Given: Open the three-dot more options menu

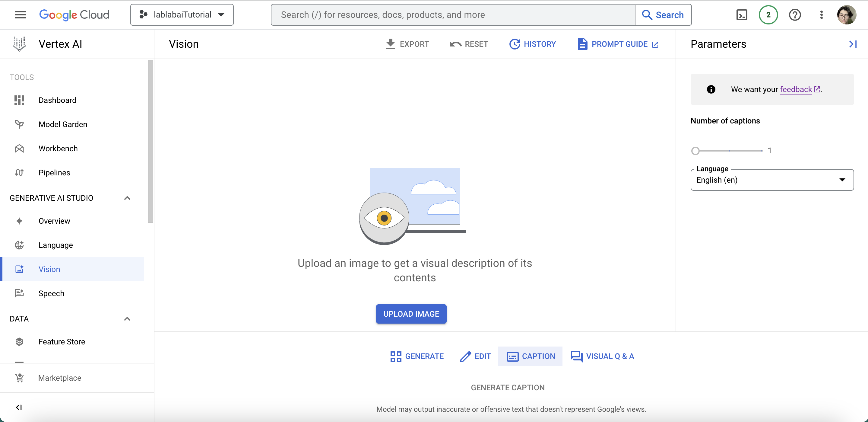Looking at the screenshot, I should pyautogui.click(x=821, y=15).
